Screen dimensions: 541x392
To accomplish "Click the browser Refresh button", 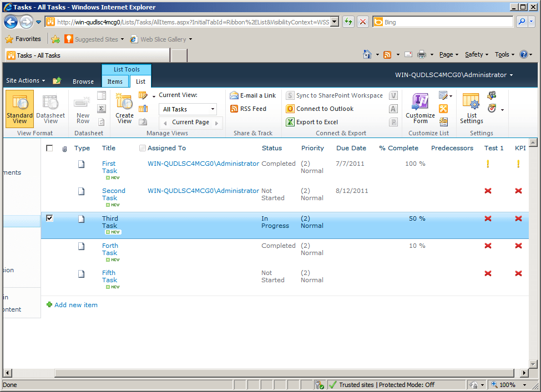I will [x=348, y=22].
